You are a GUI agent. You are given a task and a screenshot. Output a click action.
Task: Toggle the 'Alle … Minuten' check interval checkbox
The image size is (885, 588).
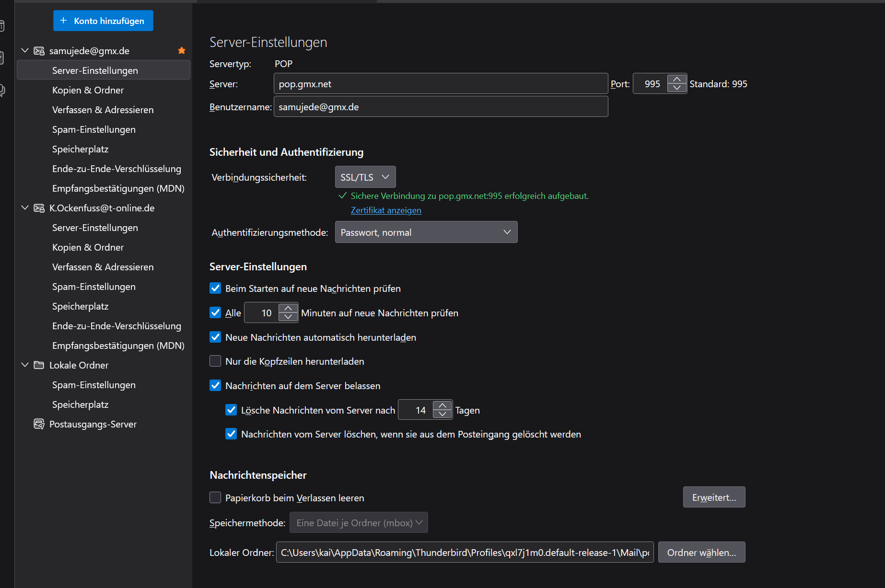(215, 312)
